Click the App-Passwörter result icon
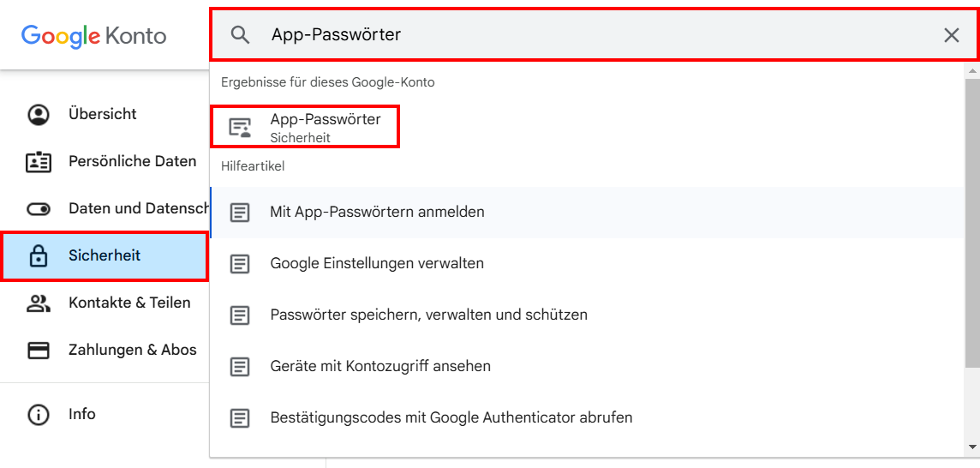This screenshot has width=980, height=468. coord(240,128)
